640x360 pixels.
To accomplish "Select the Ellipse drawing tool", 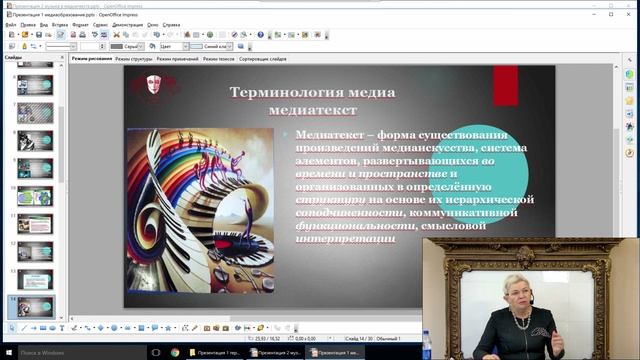I will [x=52, y=328].
